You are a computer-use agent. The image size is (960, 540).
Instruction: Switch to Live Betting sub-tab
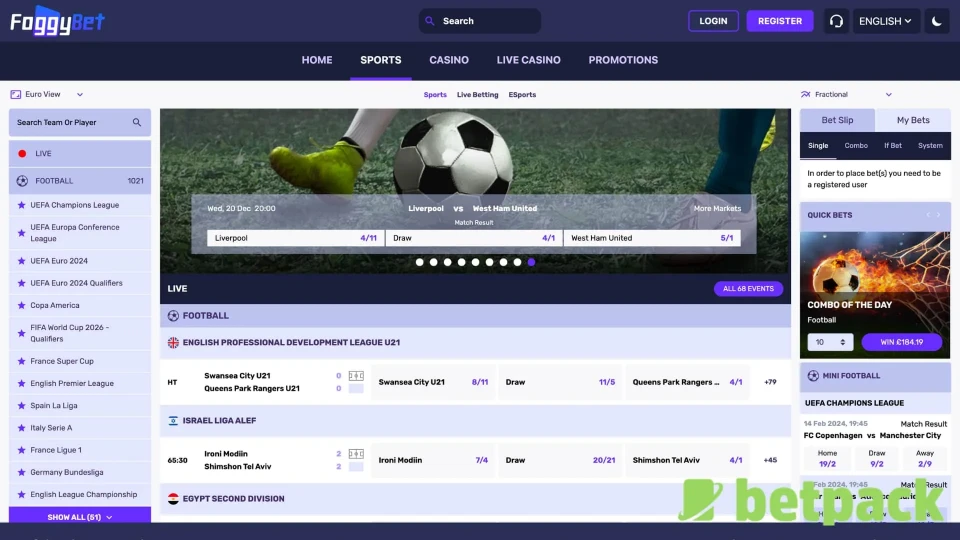pyautogui.click(x=478, y=95)
